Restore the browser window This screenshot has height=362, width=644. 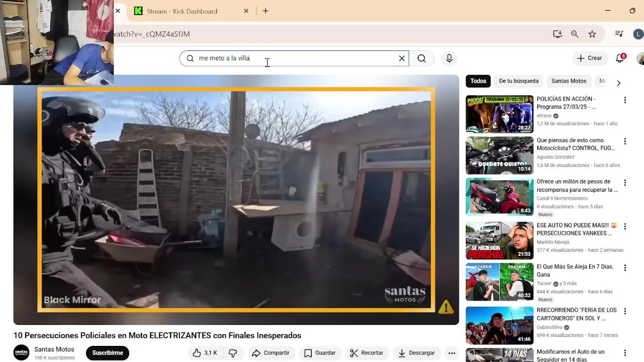pos(632,11)
